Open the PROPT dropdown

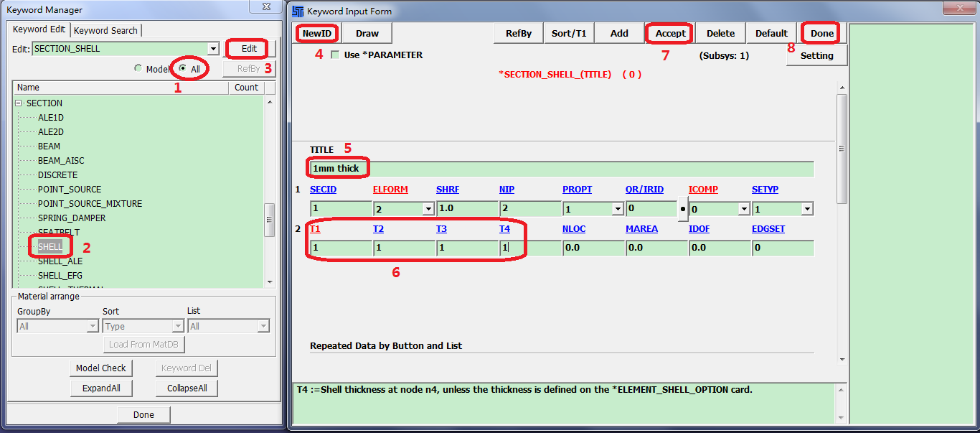tap(618, 209)
